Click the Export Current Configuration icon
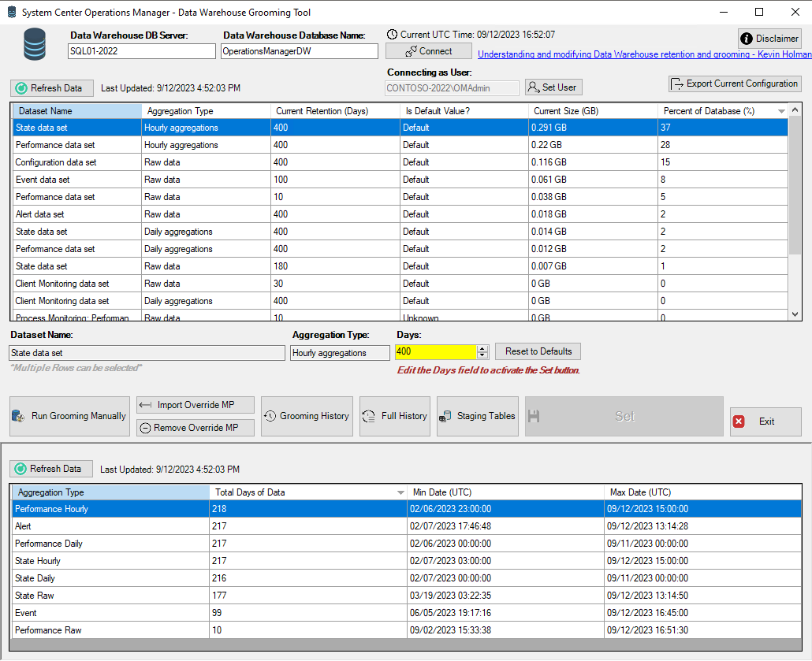Image resolution: width=812 pixels, height=661 pixels. coord(676,84)
